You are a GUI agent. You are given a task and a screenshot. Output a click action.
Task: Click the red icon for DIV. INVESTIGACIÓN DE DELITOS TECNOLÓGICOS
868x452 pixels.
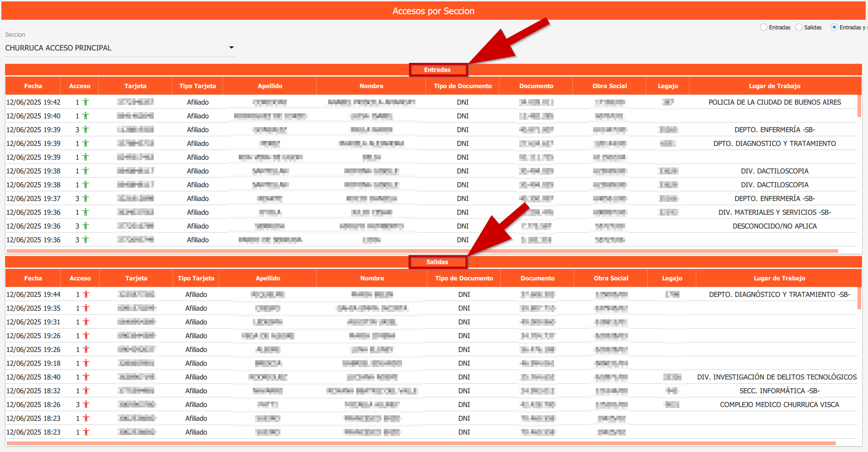[x=86, y=377]
